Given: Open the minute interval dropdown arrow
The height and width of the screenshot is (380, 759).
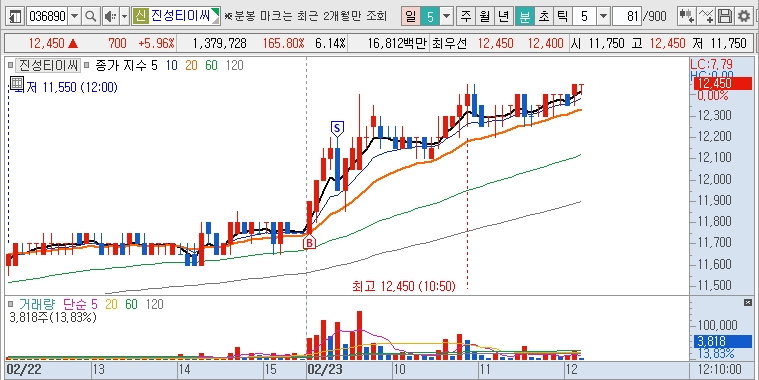Looking at the screenshot, I should (x=603, y=17).
